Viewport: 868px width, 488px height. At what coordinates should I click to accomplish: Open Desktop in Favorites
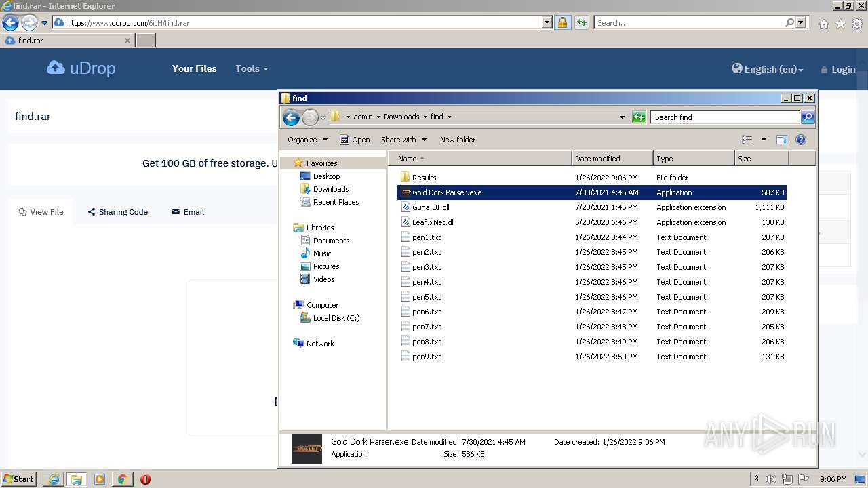point(326,176)
